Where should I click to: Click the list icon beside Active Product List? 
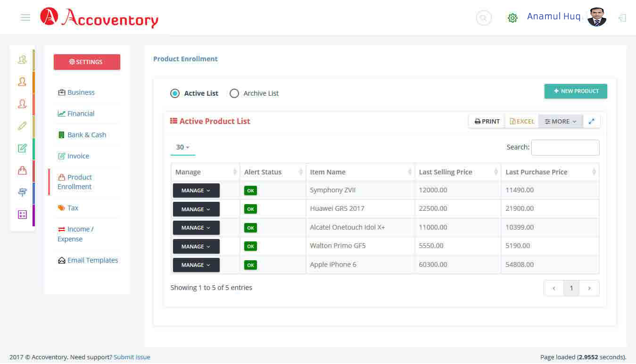pos(173,121)
